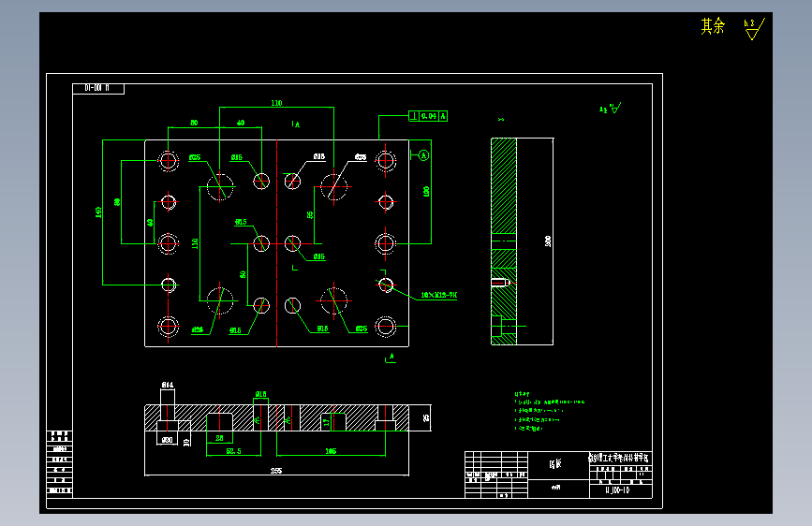
Task: Select the school name cell in title block
Action: click(620, 459)
